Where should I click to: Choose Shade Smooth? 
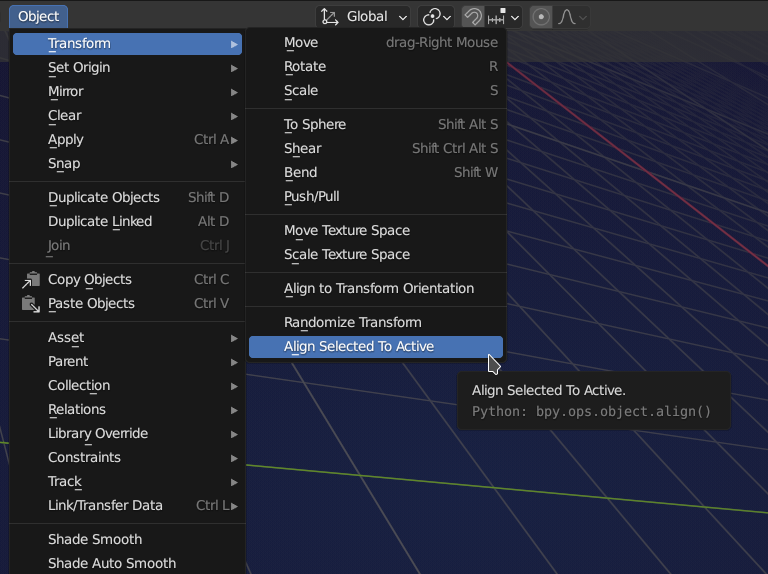[x=127, y=539]
